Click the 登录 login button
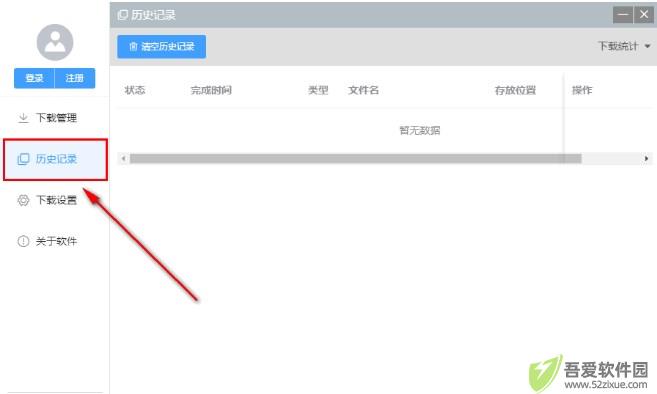 click(34, 78)
